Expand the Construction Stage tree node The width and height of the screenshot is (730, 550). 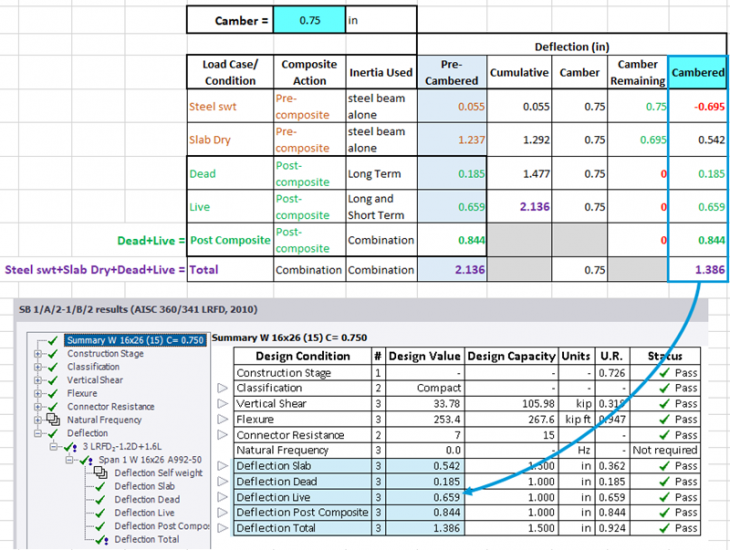click(38, 354)
